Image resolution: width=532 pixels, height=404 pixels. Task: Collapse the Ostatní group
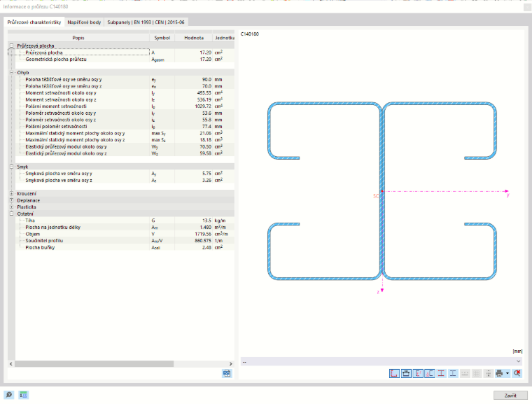(x=11, y=214)
